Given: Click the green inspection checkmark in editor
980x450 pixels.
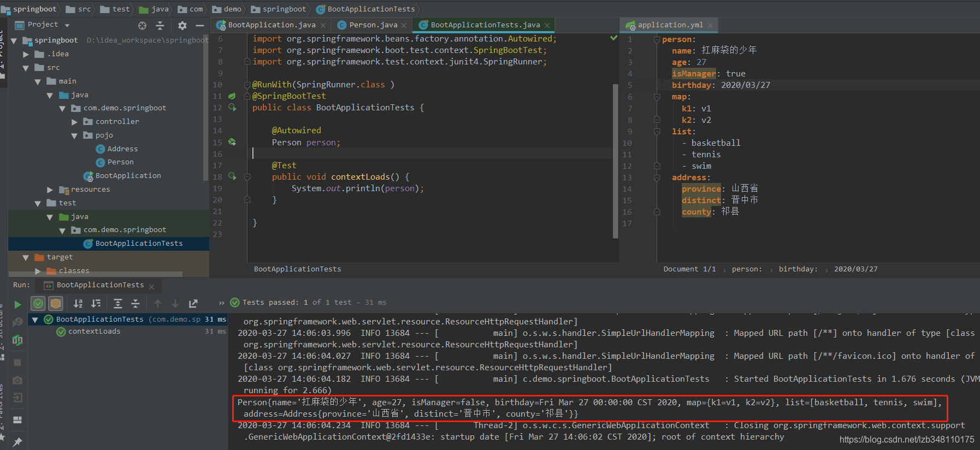Looking at the screenshot, I should coord(614,38).
